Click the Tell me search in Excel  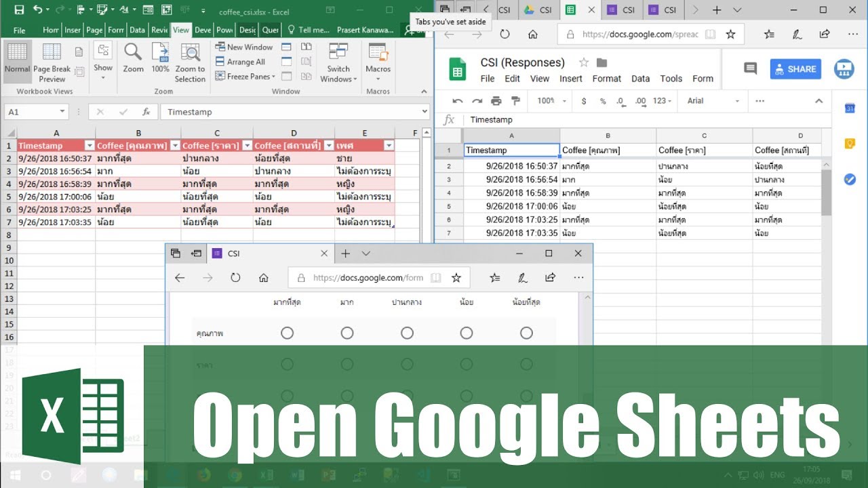[x=307, y=30]
